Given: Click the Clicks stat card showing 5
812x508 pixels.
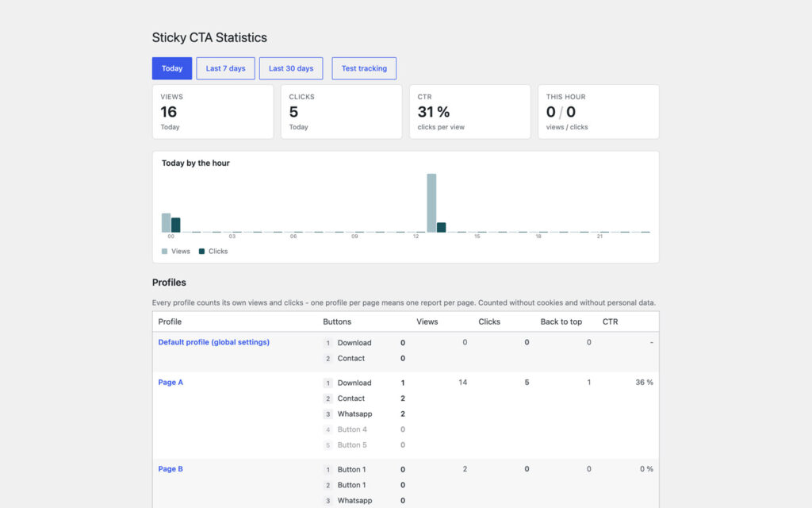Looking at the screenshot, I should coord(341,112).
